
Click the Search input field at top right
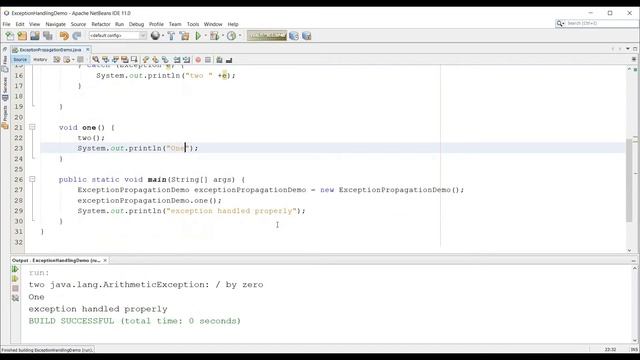pyautogui.click(x=600, y=24)
